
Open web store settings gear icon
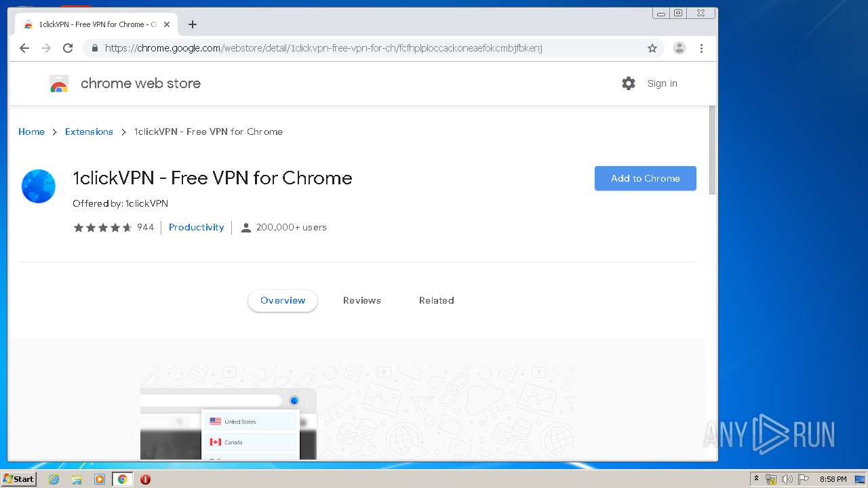(629, 83)
